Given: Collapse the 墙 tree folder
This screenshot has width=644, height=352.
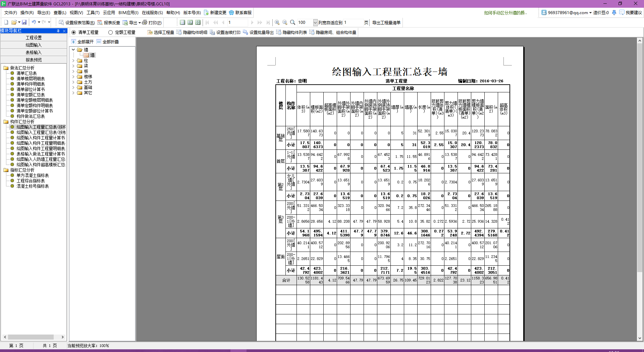Looking at the screenshot, I should pyautogui.click(x=73, y=50).
